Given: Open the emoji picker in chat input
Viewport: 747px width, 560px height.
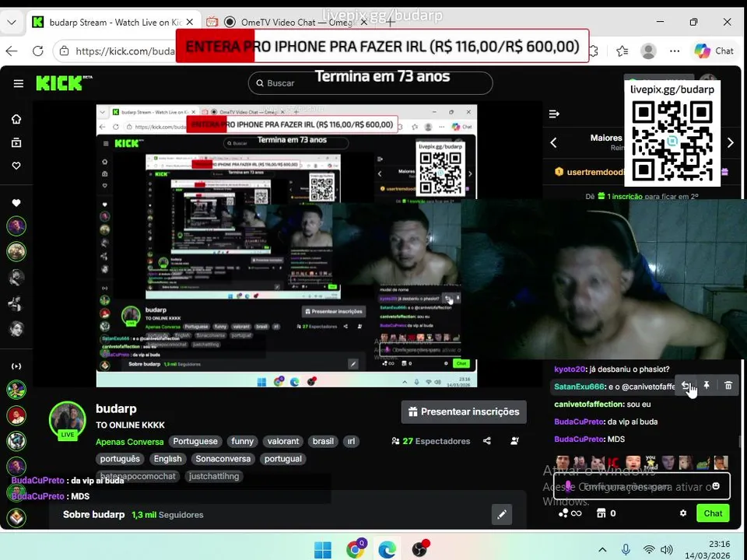Looking at the screenshot, I should point(716,486).
